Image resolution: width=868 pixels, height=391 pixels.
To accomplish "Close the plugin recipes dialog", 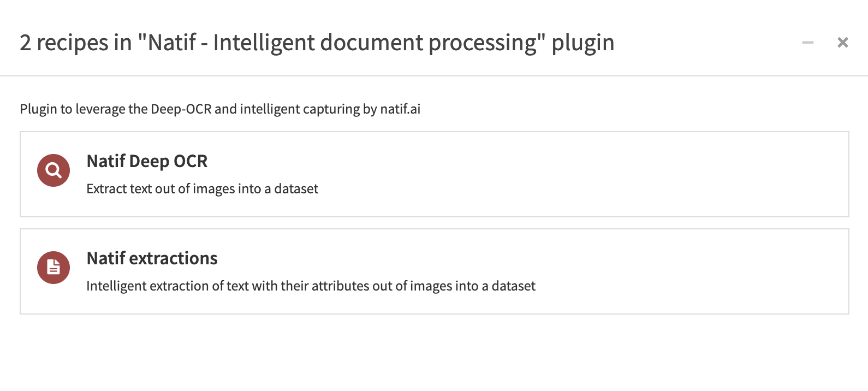I will point(843,43).
